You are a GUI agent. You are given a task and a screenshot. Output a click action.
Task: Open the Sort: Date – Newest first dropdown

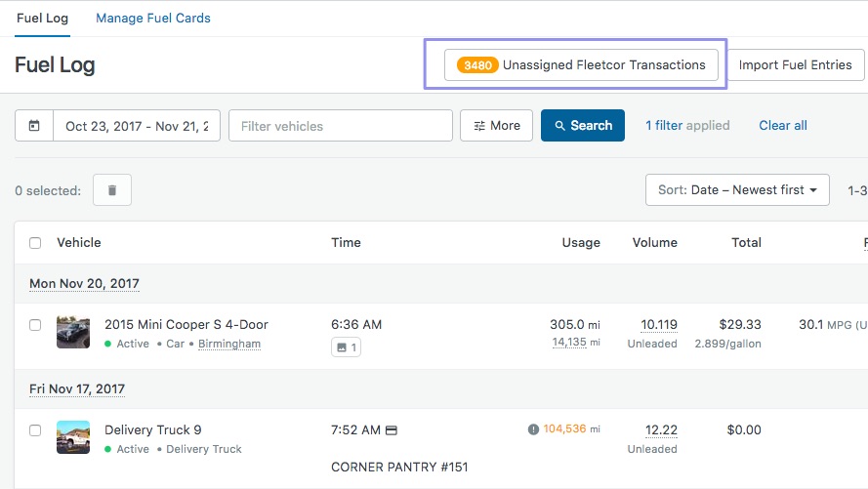point(737,190)
